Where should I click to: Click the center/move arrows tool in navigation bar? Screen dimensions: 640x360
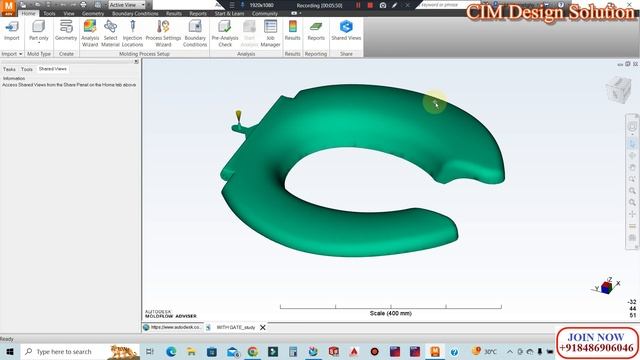click(x=632, y=214)
